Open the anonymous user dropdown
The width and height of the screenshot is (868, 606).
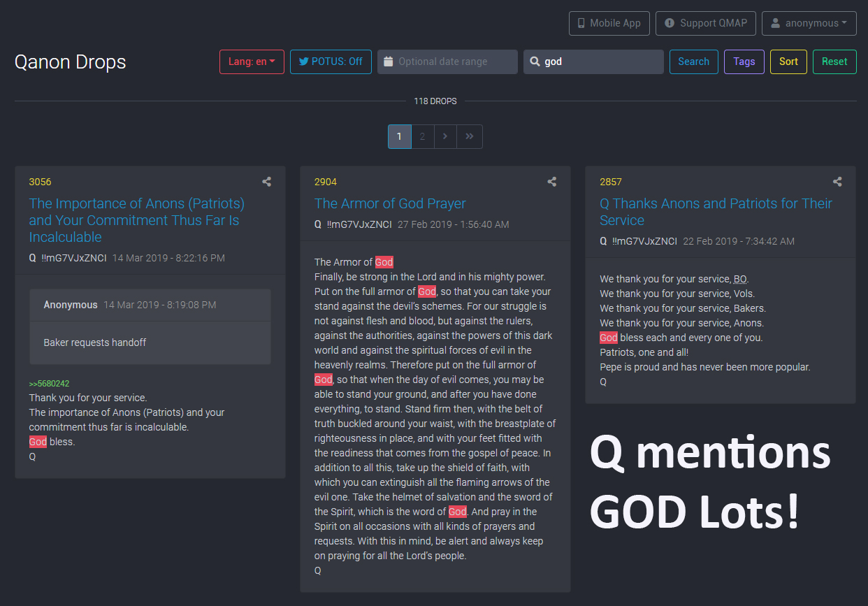pos(809,23)
